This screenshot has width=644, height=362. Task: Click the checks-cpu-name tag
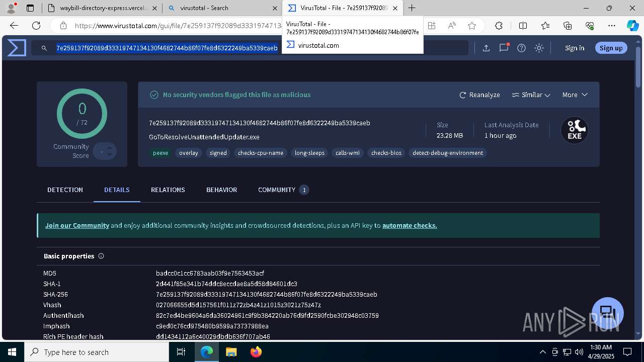(x=261, y=153)
